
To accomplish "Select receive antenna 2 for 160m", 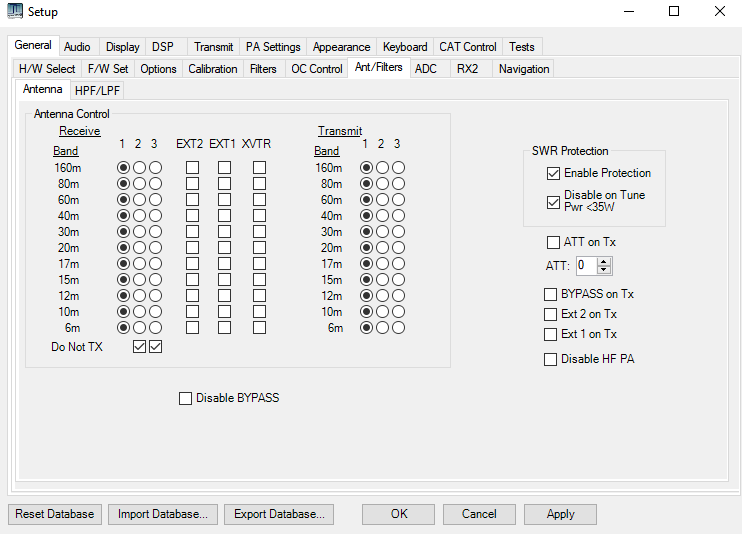I will [139, 168].
